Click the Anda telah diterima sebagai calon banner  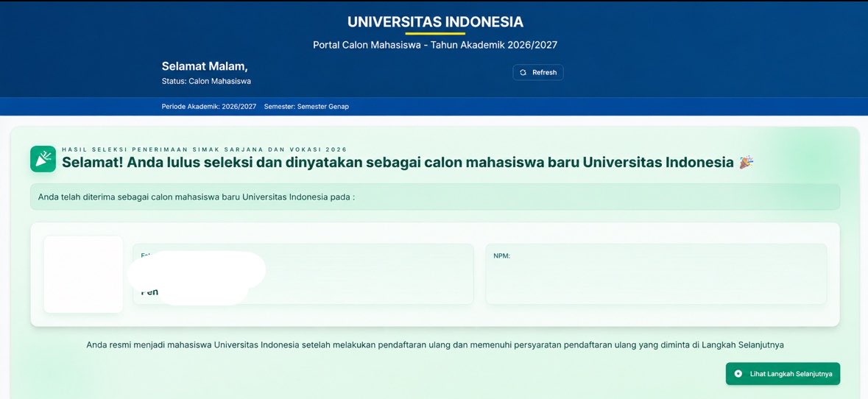(435, 197)
